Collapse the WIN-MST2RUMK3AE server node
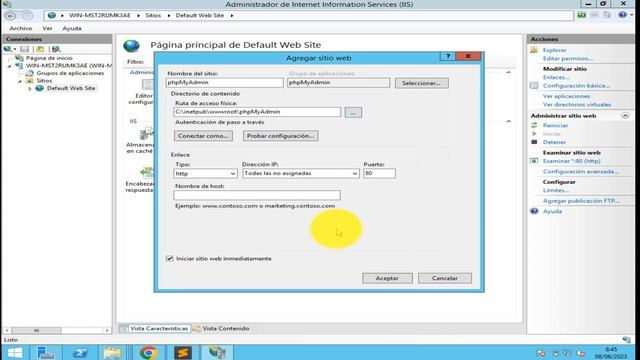The width and height of the screenshot is (640, 360). (x=9, y=66)
